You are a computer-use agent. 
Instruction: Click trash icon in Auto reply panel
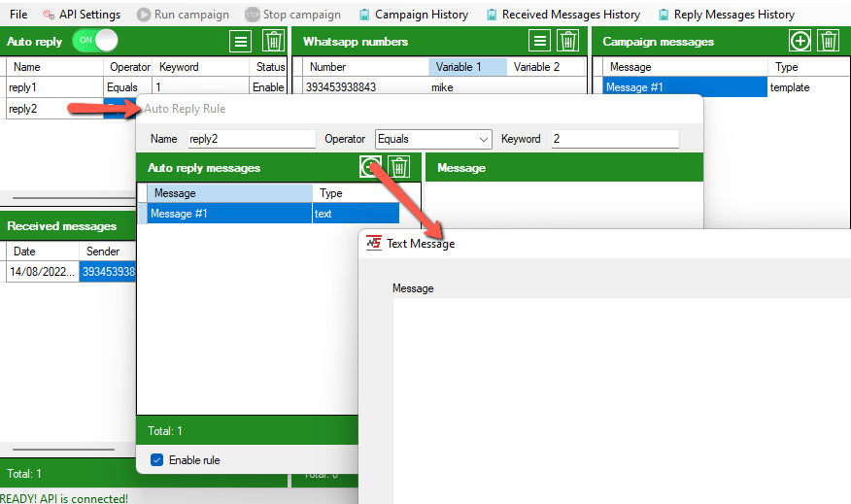tap(274, 41)
